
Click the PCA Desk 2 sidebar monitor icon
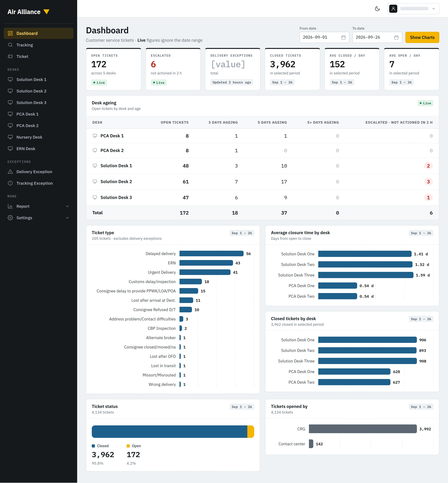click(x=10, y=125)
